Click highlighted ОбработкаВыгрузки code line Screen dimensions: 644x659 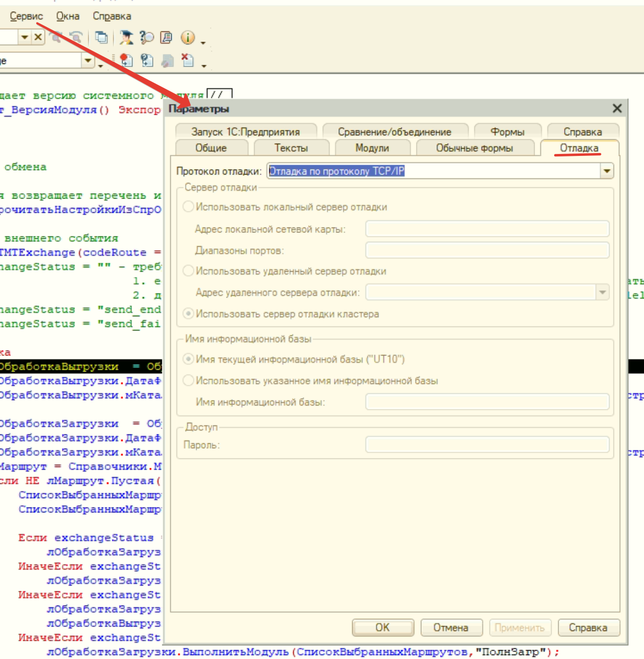pyautogui.click(x=80, y=366)
